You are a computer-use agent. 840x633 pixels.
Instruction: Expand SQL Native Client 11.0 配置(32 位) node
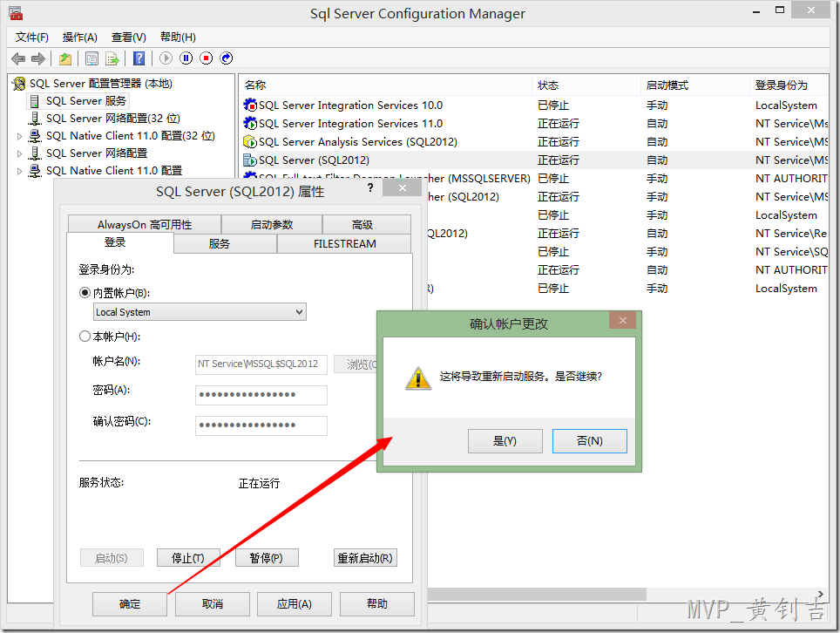point(19,136)
